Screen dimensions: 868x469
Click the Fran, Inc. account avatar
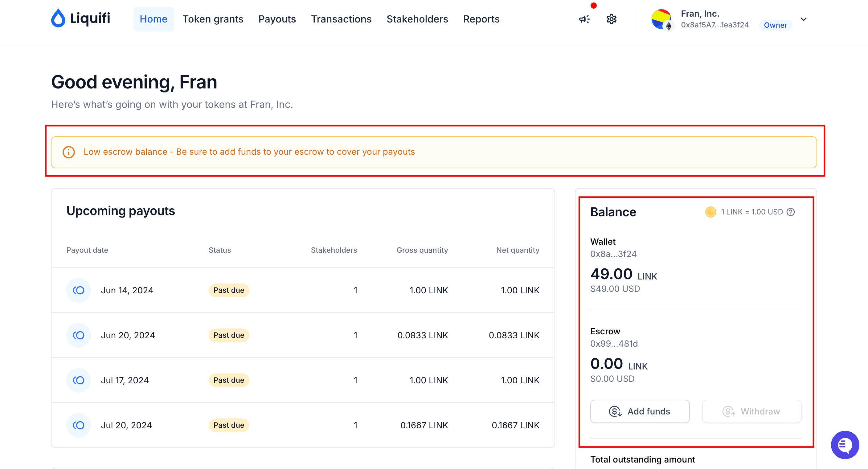pyautogui.click(x=662, y=19)
